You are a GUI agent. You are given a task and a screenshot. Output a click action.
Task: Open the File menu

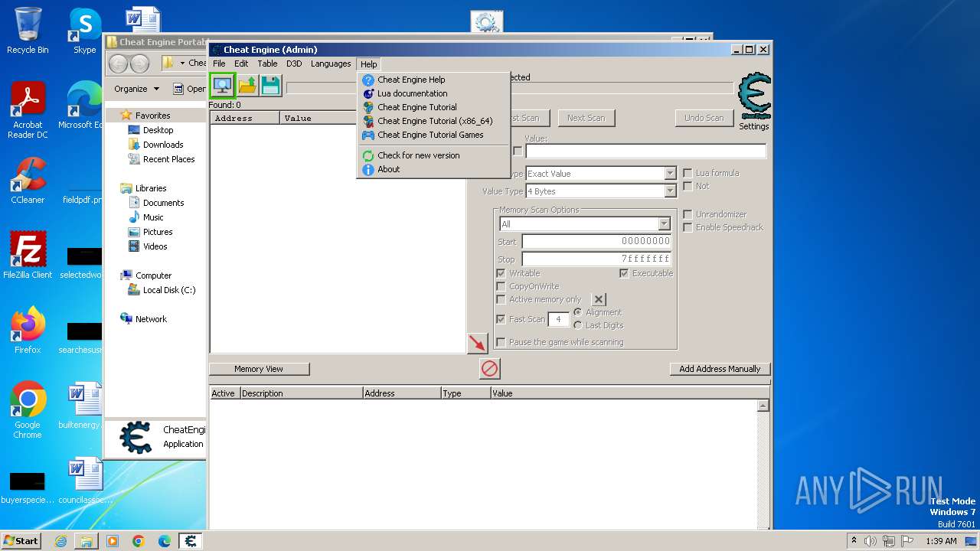click(x=219, y=64)
